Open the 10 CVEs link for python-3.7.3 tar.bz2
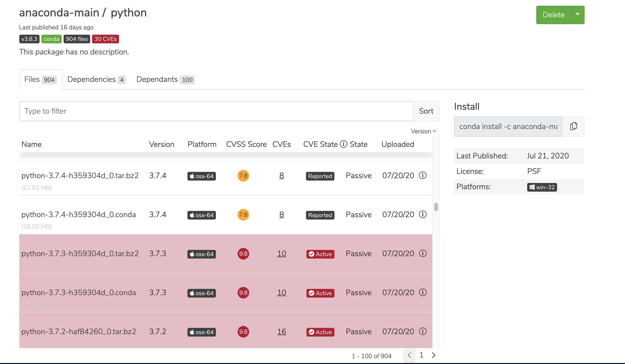The height and width of the screenshot is (364, 625). pyautogui.click(x=281, y=253)
